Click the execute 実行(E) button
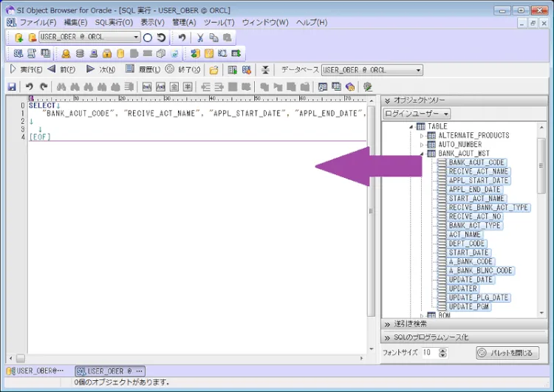The width and height of the screenshot is (554, 392). tap(26, 69)
